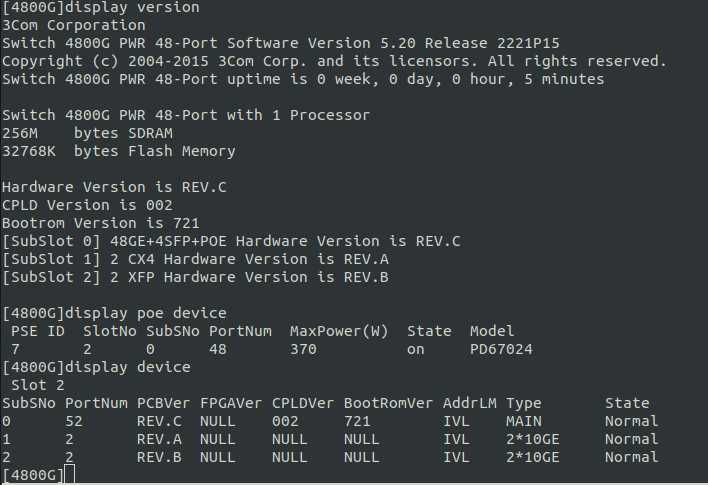Image resolution: width=708 pixels, height=485 pixels.
Task: Click the Copyright 2004-2015 line
Action: [334, 61]
